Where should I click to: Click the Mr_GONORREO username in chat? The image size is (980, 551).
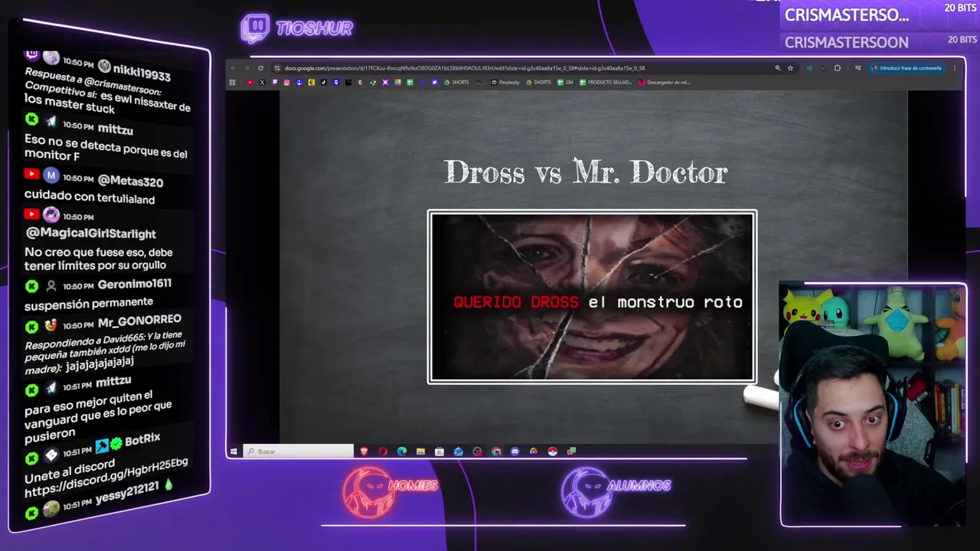(139, 321)
